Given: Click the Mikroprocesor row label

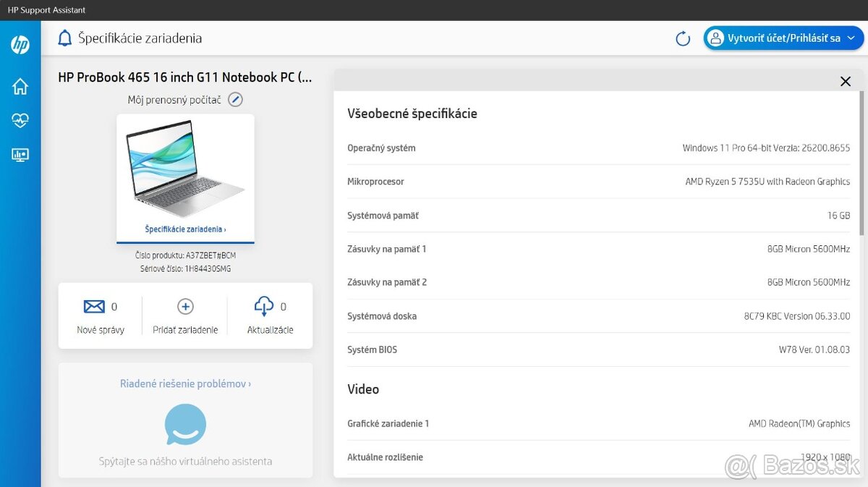Looking at the screenshot, I should [375, 182].
